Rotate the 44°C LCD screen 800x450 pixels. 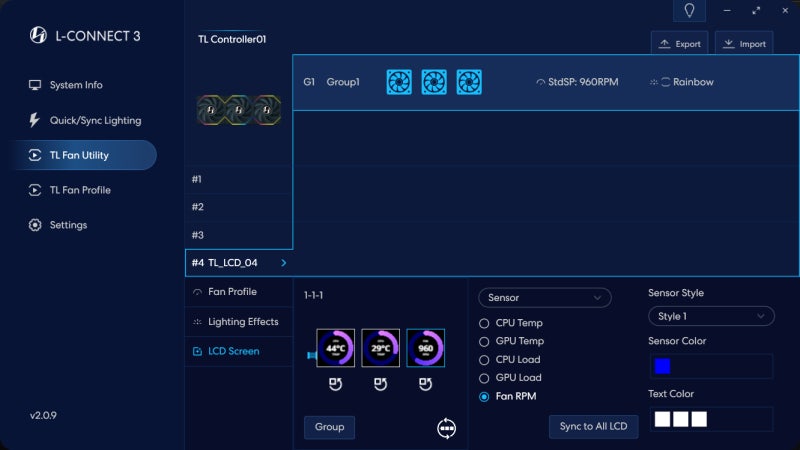(335, 384)
